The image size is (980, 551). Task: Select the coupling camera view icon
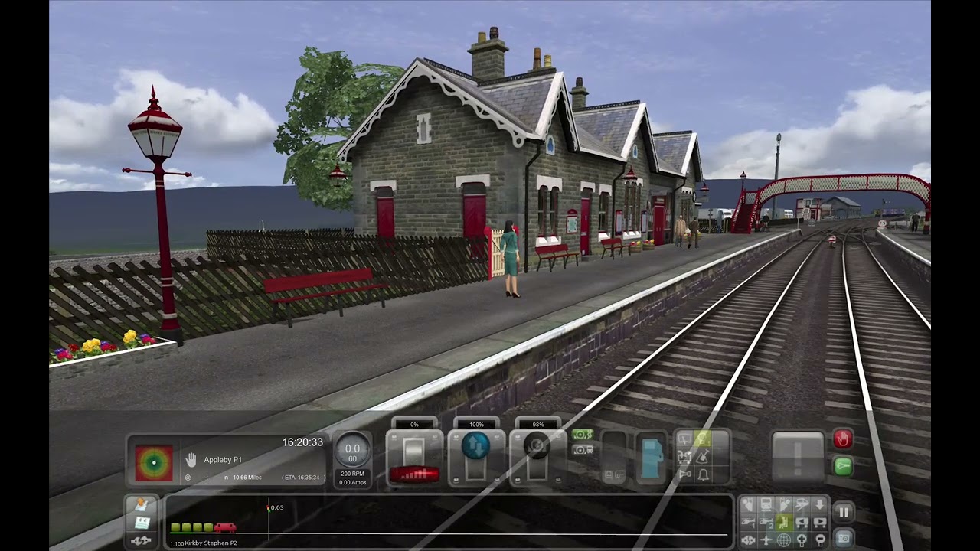(x=748, y=540)
